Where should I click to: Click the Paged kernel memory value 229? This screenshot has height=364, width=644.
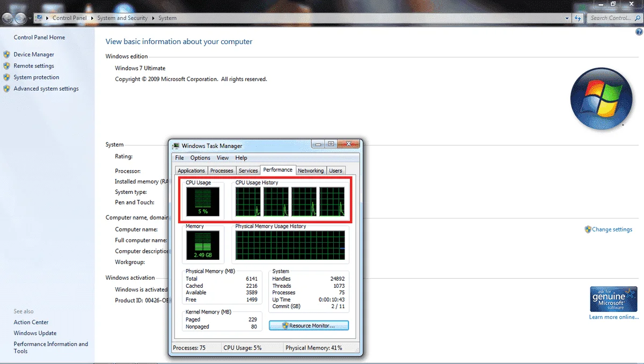click(x=253, y=319)
